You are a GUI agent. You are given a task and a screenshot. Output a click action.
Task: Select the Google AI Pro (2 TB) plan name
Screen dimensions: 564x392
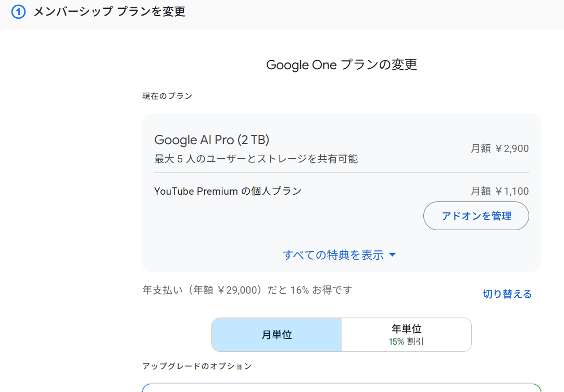coord(211,140)
